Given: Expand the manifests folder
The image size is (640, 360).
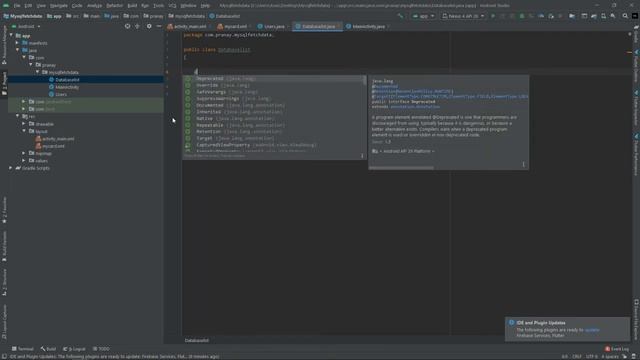Looking at the screenshot, I should point(18,43).
